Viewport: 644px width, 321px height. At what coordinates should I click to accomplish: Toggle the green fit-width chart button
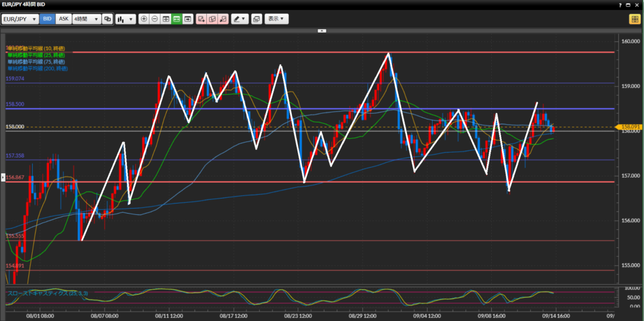[x=177, y=19]
